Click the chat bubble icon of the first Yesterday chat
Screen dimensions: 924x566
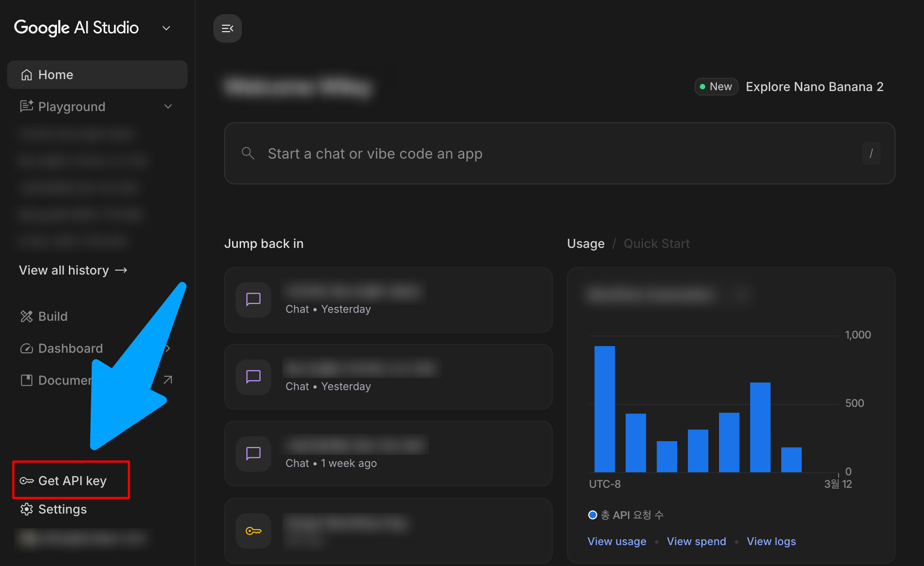pyautogui.click(x=253, y=299)
